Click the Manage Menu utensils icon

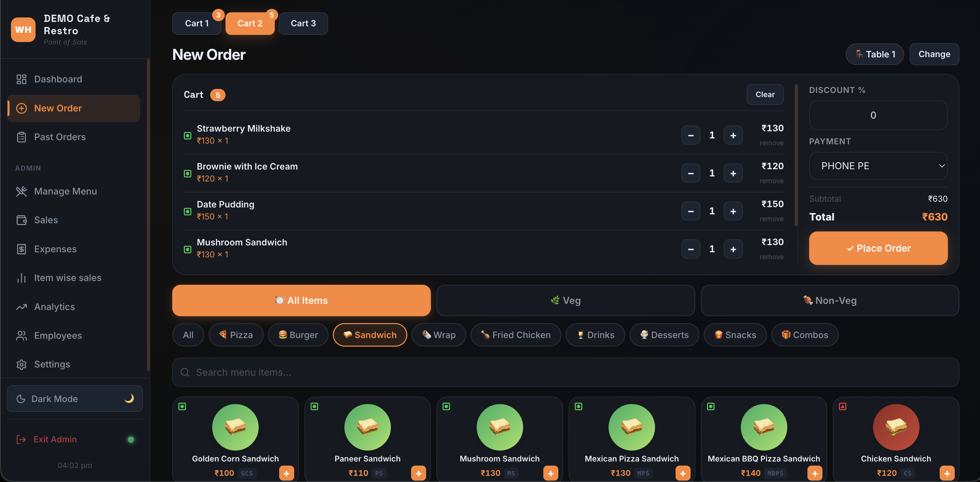[21, 191]
